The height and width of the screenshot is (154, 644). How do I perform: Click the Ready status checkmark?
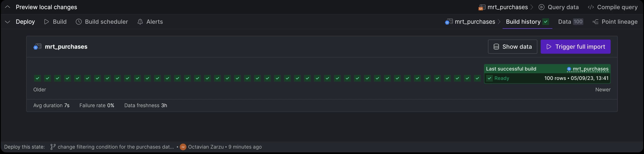coord(489,78)
